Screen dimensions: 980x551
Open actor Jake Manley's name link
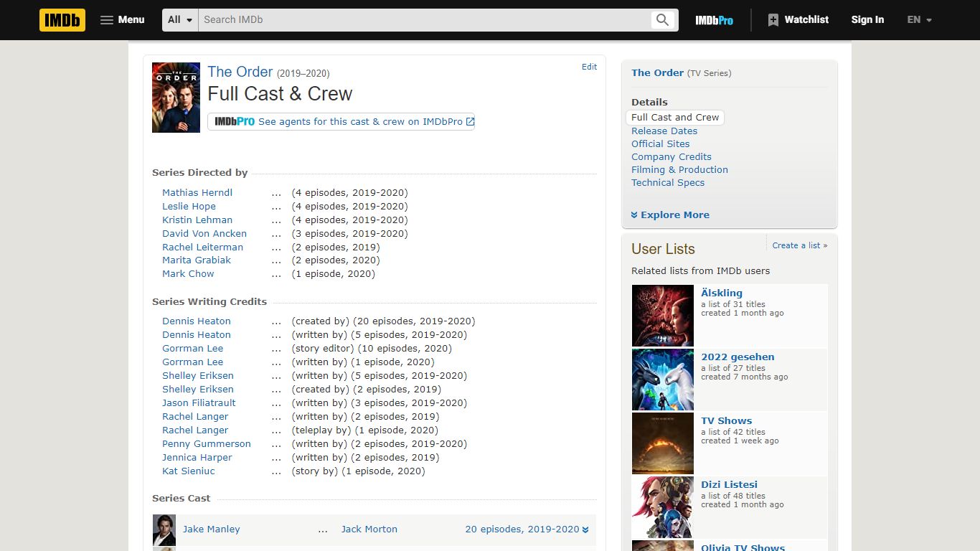tap(212, 529)
